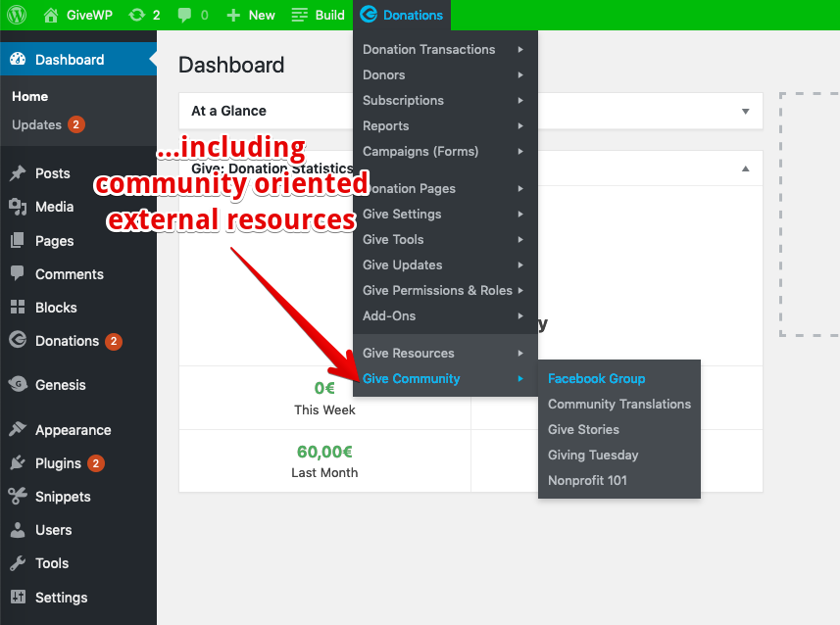The height and width of the screenshot is (625, 840).
Task: Select the At a Glance heading
Action: (228, 111)
